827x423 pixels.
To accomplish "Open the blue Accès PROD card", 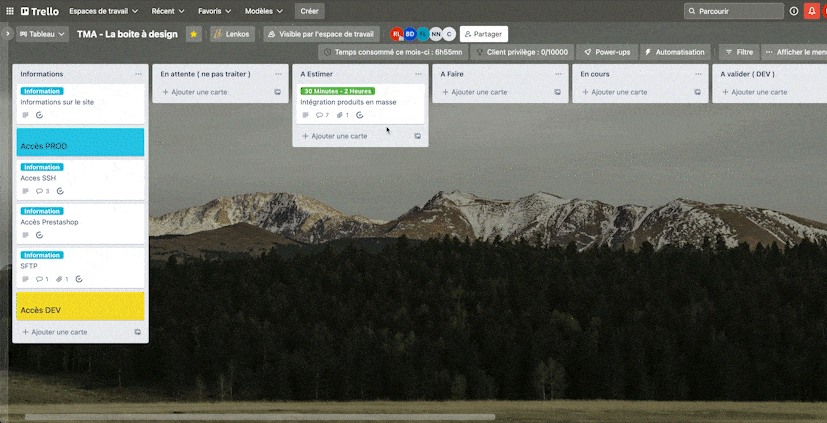I will pos(80,142).
